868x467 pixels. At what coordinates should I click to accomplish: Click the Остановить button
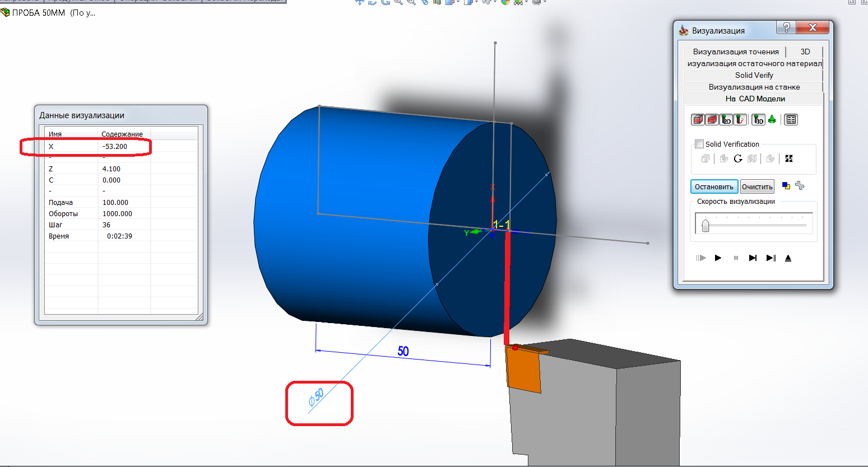[714, 186]
